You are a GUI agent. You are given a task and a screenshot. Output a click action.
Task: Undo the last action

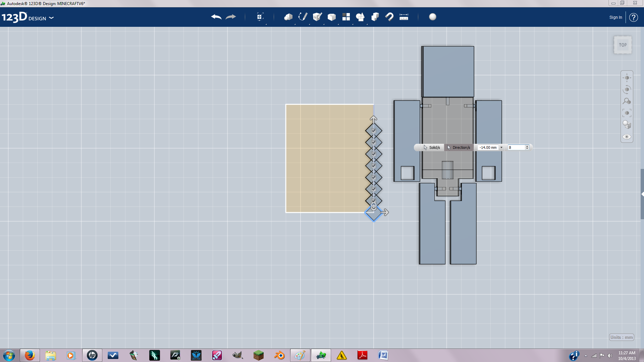pos(216,17)
